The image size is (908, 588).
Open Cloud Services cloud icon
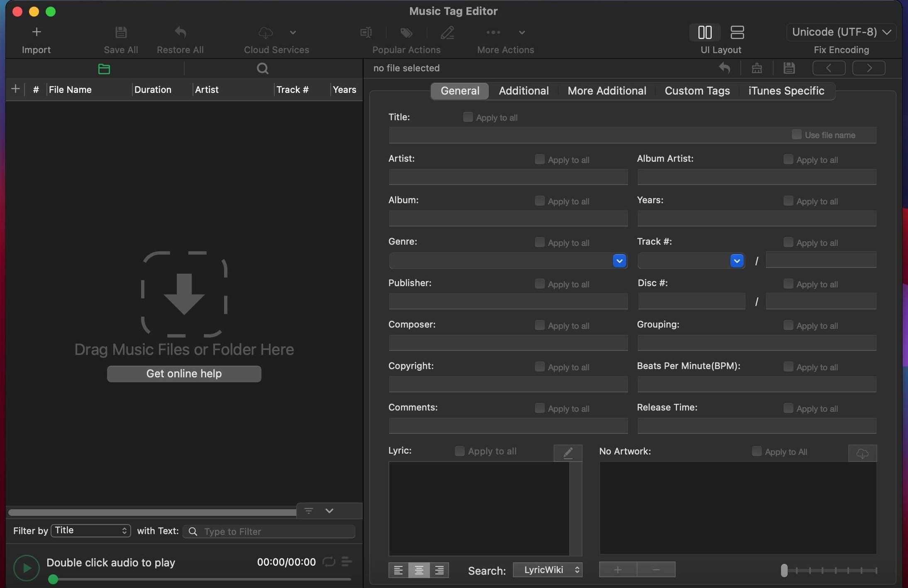[266, 32]
